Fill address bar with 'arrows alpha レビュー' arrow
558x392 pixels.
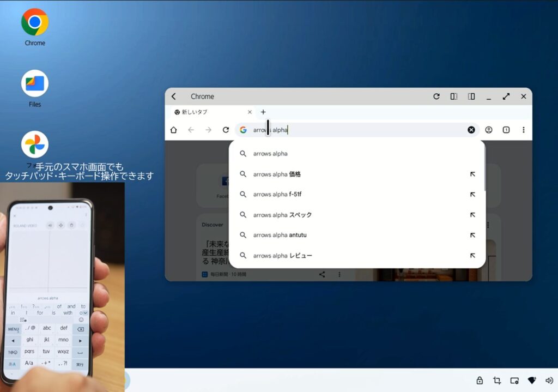coord(472,256)
